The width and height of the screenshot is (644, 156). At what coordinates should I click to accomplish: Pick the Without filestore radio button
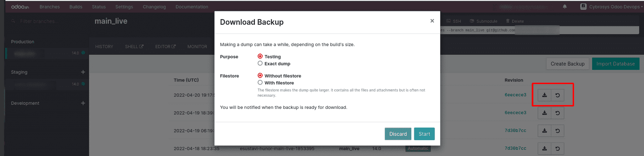coord(260,76)
